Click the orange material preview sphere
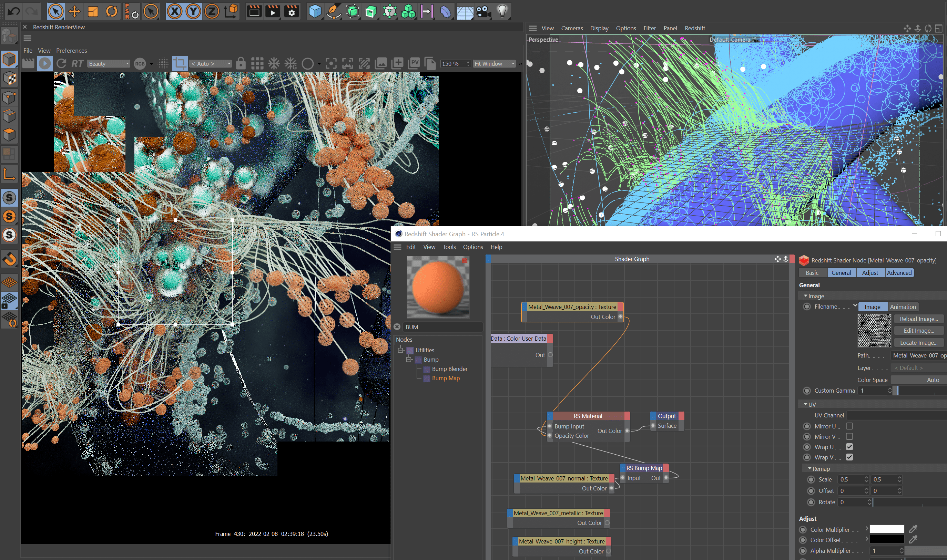Image resolution: width=947 pixels, height=560 pixels. pos(438,288)
